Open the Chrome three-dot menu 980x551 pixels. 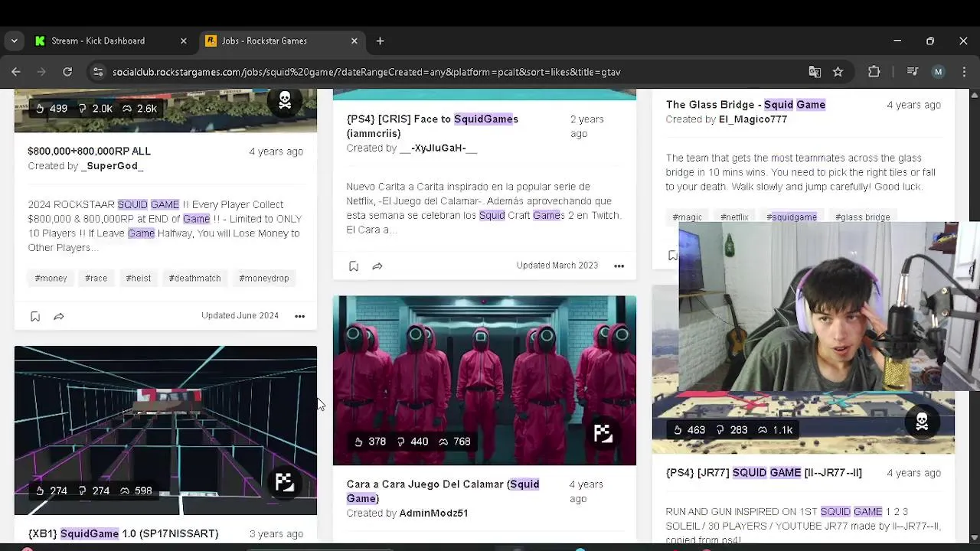(x=964, y=72)
